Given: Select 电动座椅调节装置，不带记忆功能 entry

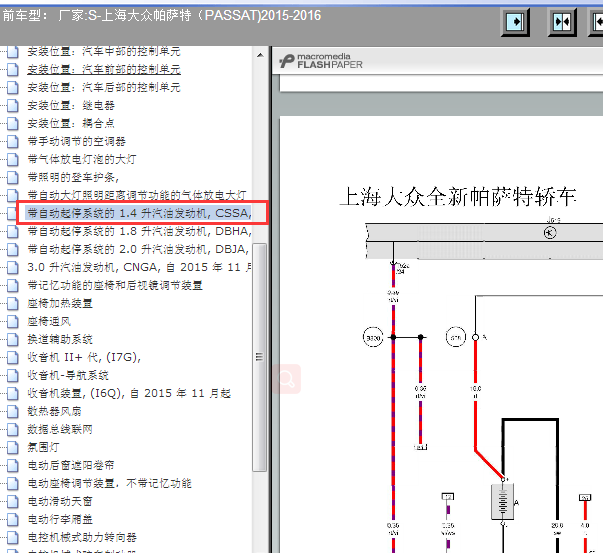Looking at the screenshot, I should click(109, 483).
